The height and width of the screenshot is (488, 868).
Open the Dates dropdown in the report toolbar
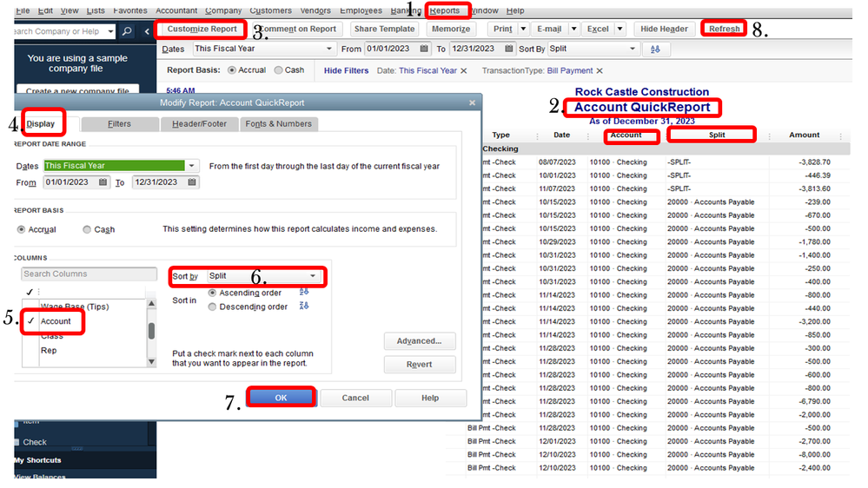(328, 49)
